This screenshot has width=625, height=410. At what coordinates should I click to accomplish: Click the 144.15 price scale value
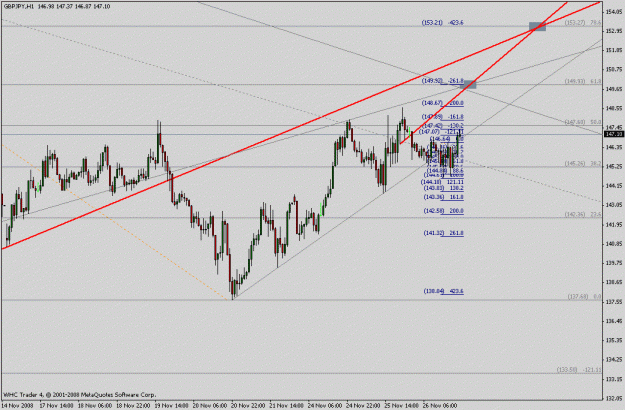614,185
